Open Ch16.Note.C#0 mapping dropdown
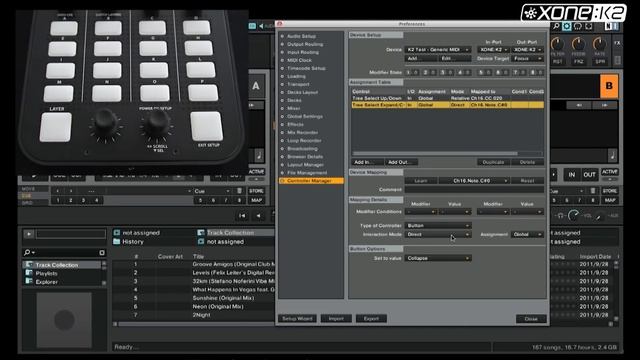 point(474,180)
